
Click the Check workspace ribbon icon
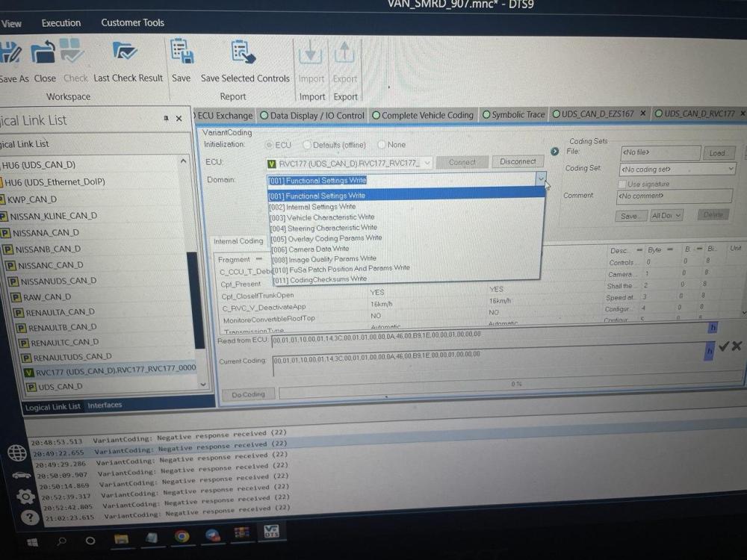72,51
